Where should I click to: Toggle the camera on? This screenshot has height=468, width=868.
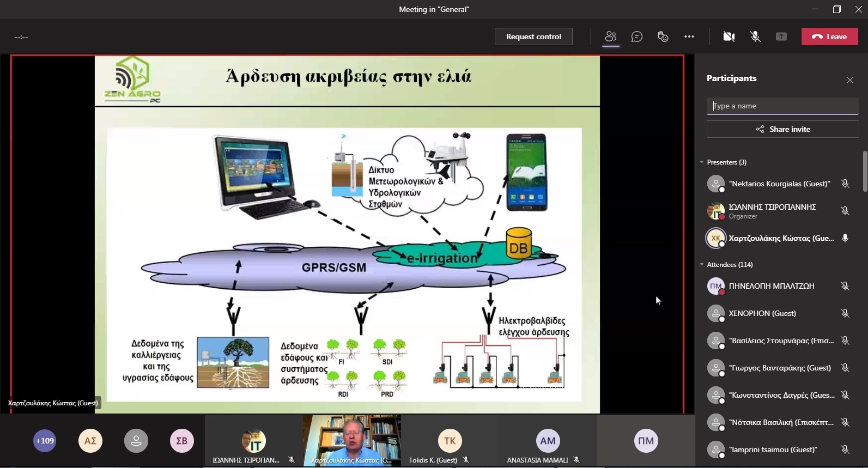click(729, 37)
